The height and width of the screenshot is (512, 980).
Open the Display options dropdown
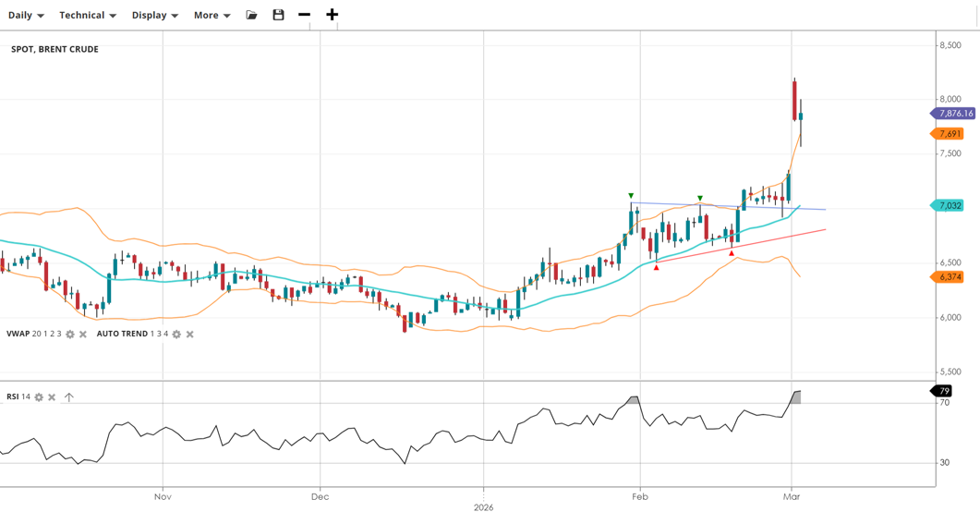click(154, 15)
